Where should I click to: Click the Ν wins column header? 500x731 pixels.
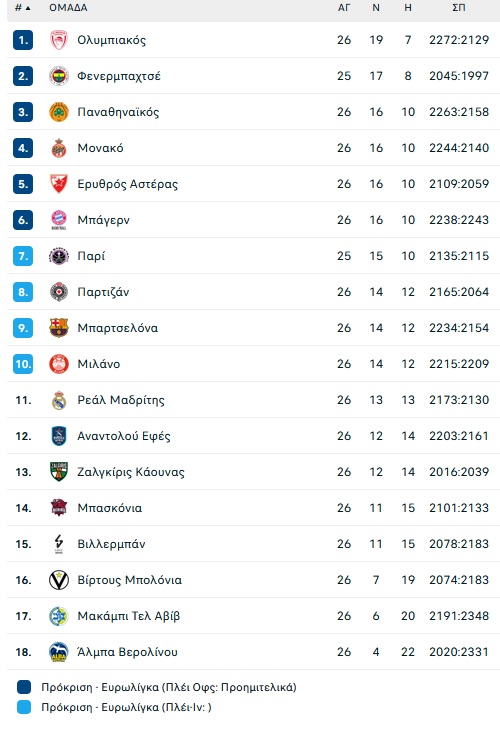click(376, 8)
